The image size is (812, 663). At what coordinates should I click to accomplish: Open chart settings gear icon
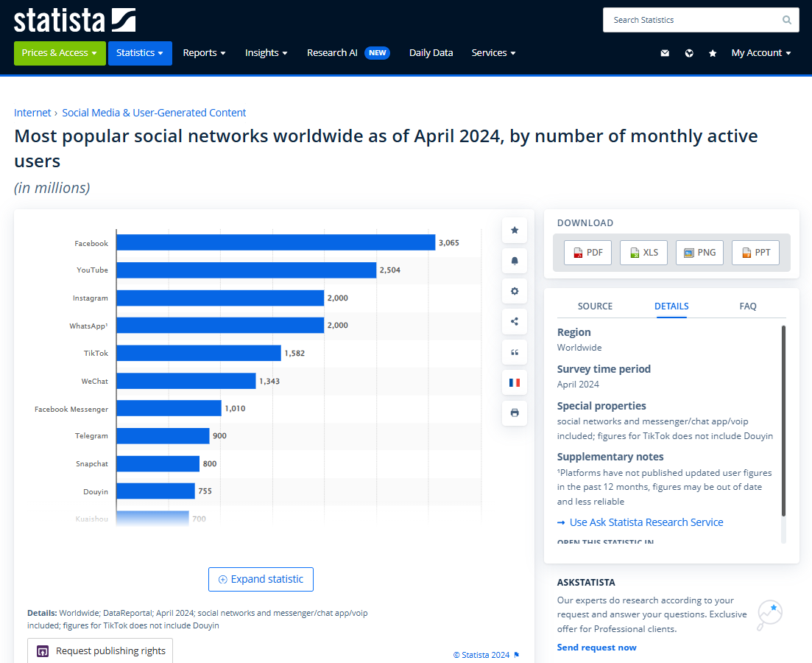point(514,291)
